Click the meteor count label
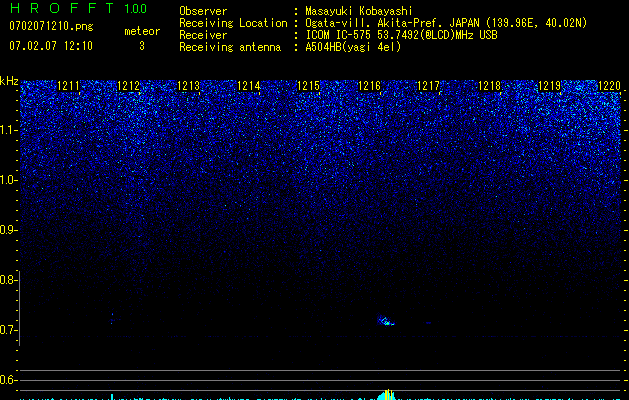The height and width of the screenshot is (400, 629). (142, 31)
